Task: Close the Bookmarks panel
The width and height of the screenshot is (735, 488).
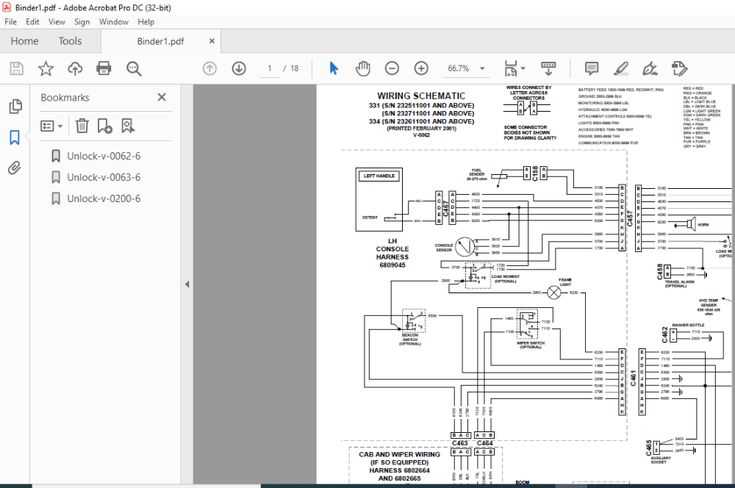Action: [162, 97]
